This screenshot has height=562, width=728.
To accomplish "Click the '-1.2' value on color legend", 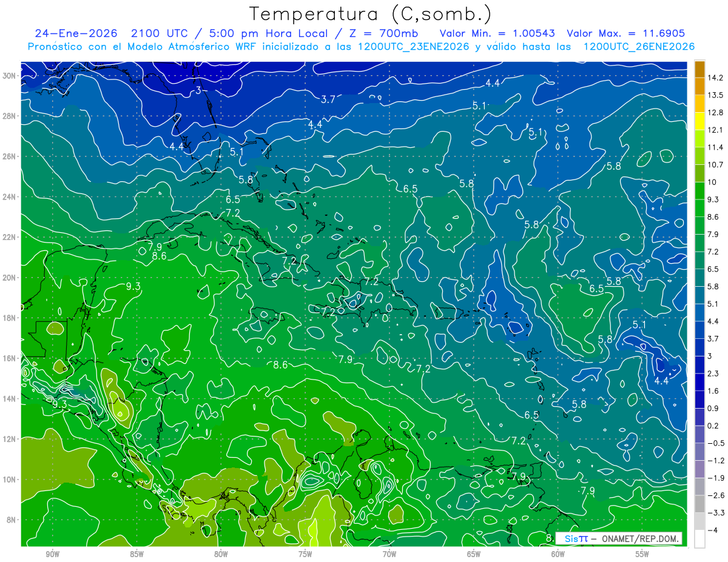I will pos(716,460).
